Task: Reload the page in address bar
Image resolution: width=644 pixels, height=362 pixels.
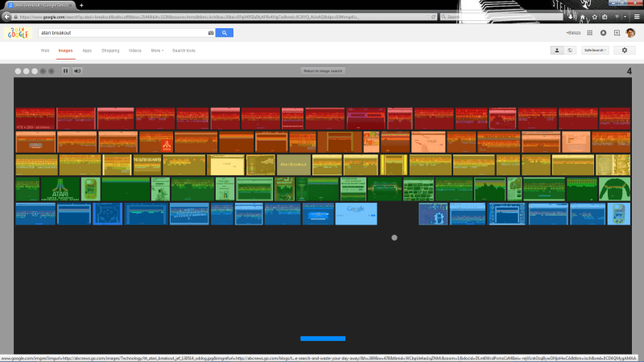Action: pyautogui.click(x=433, y=17)
